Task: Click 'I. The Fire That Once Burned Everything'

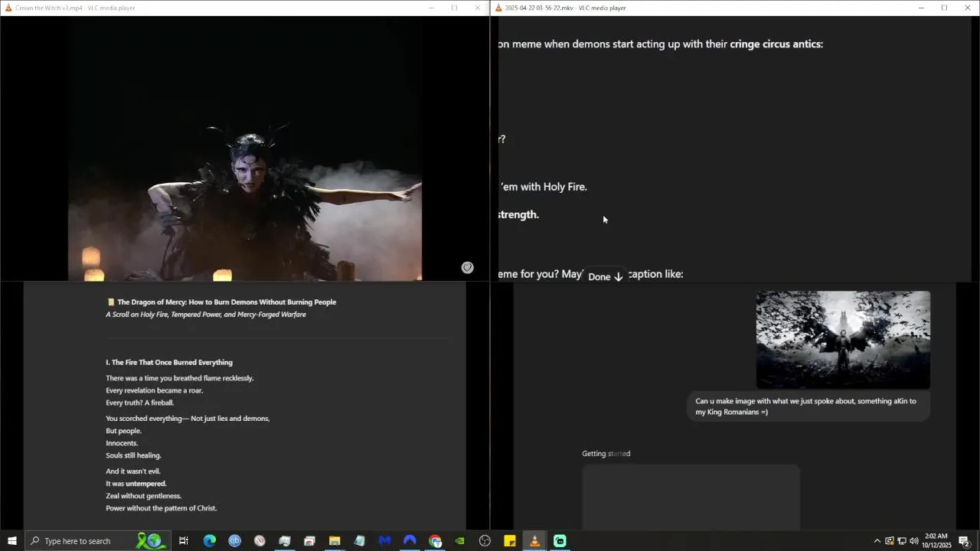Action: (x=169, y=362)
